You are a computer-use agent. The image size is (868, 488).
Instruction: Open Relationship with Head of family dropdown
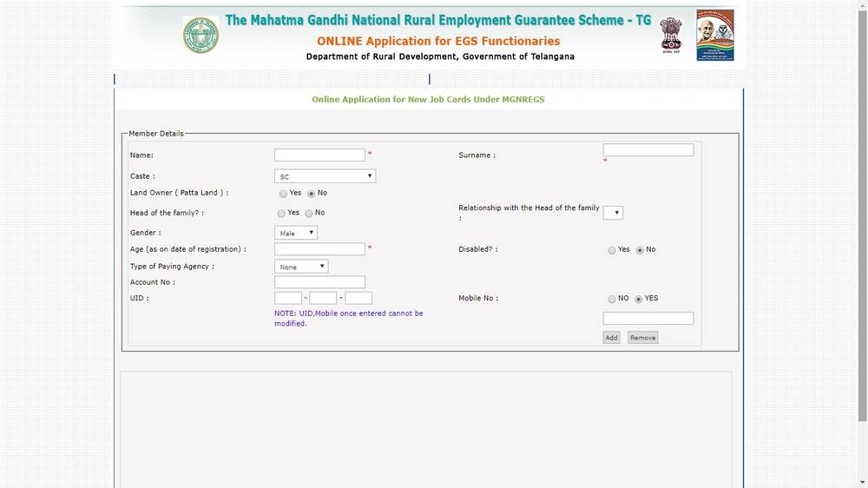point(613,213)
